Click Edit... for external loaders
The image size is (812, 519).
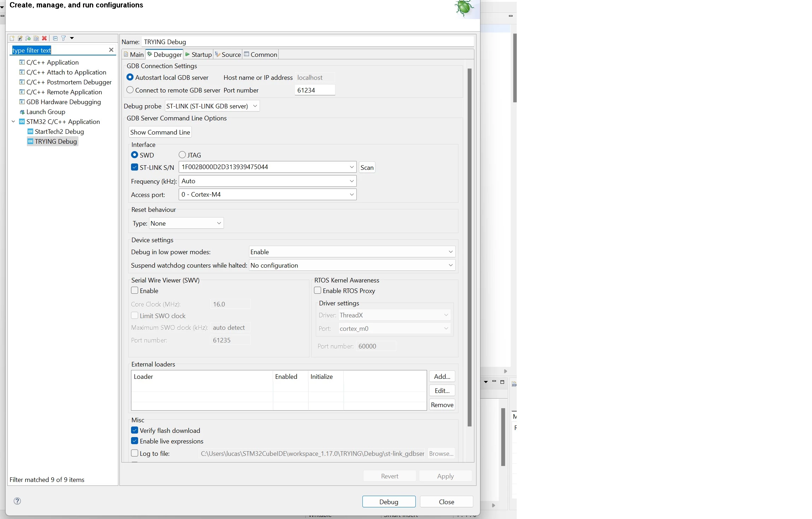tap(442, 390)
